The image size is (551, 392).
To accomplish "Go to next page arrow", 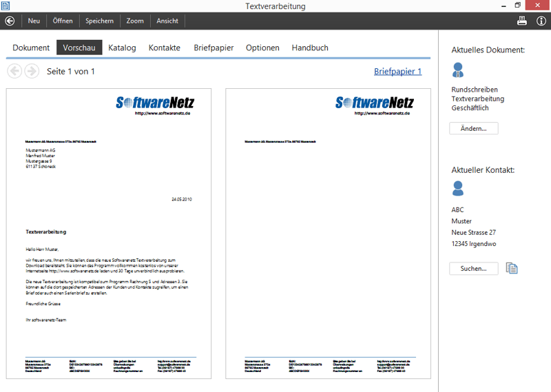I will [x=32, y=71].
